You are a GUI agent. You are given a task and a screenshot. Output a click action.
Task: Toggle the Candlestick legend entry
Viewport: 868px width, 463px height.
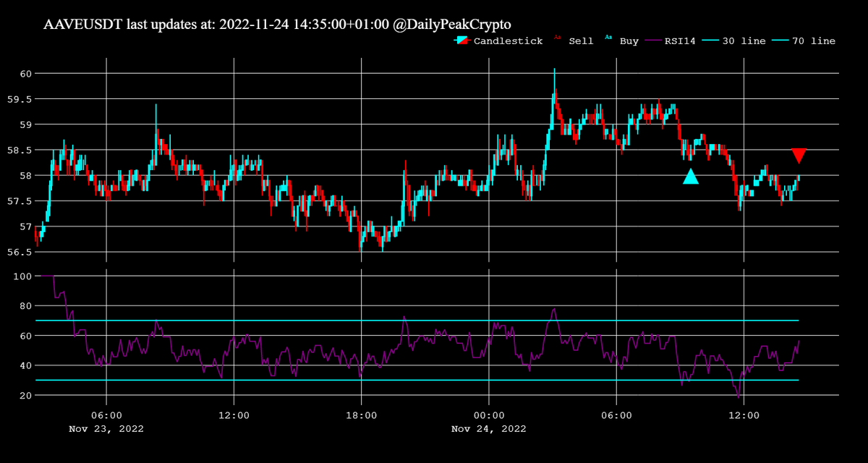point(498,41)
